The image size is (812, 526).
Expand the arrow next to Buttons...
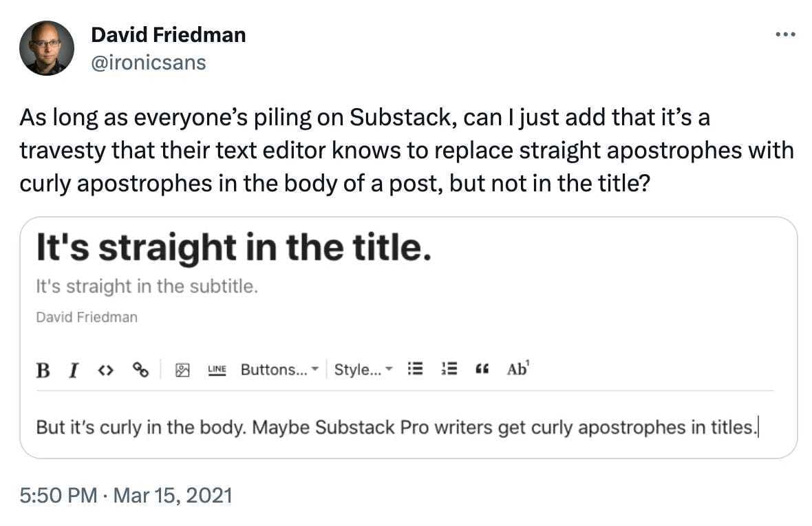click(x=315, y=370)
